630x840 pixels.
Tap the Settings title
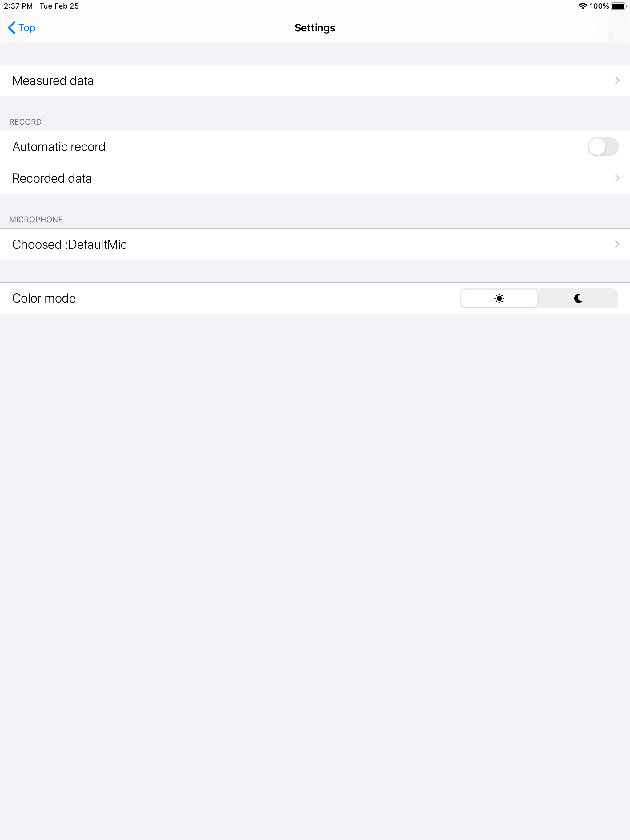pos(315,28)
